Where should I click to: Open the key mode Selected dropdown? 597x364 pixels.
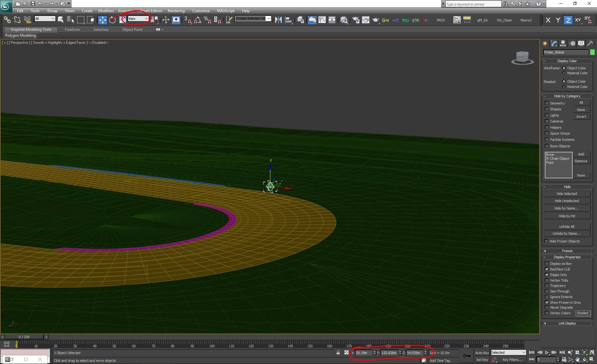pyautogui.click(x=508, y=352)
